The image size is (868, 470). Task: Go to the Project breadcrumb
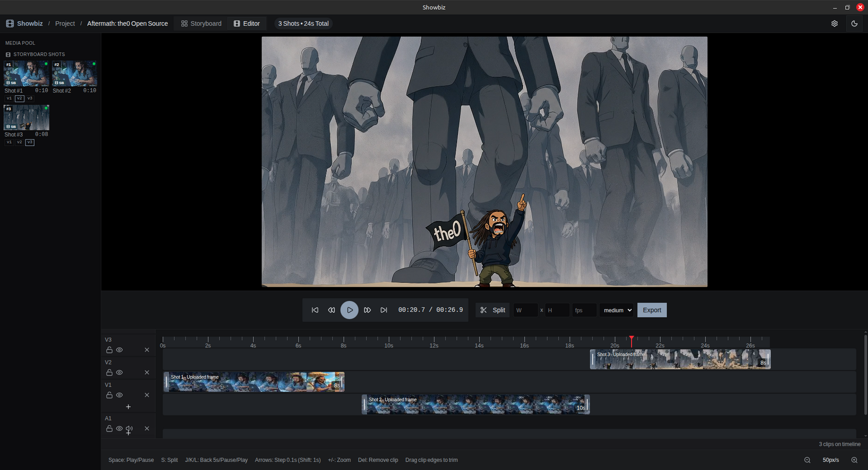65,23
